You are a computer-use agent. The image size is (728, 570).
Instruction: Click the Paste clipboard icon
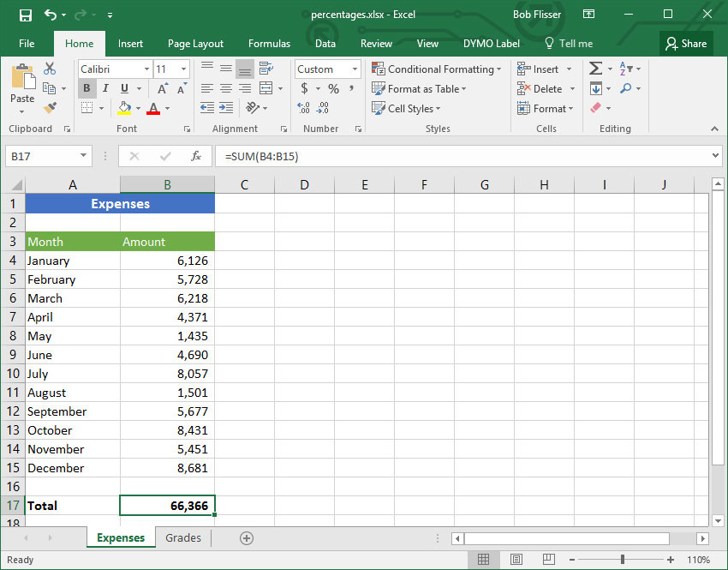point(23,77)
